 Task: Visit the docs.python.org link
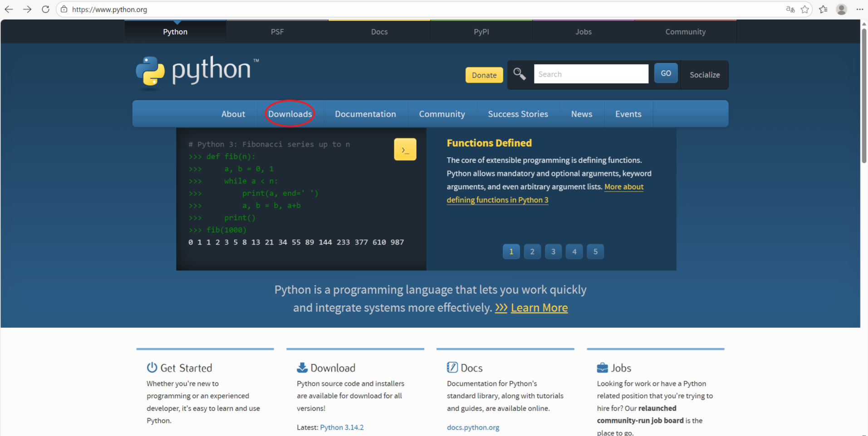point(473,427)
